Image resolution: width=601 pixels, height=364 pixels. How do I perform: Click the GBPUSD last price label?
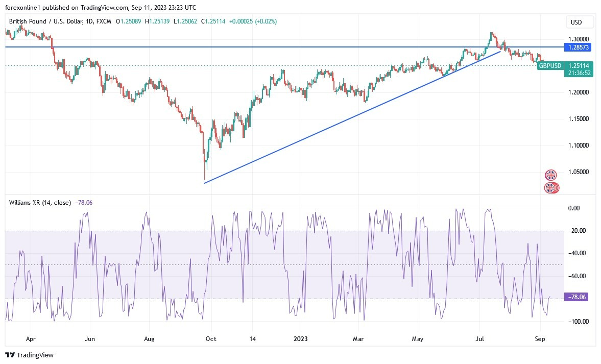[550, 66]
